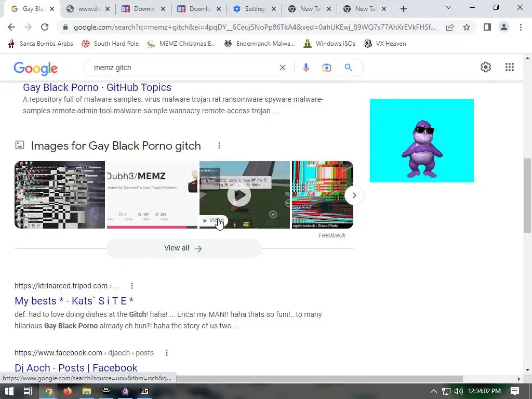Viewport: 532px width, 399px height.
Task: Open a new browser tab
Action: click(403, 9)
